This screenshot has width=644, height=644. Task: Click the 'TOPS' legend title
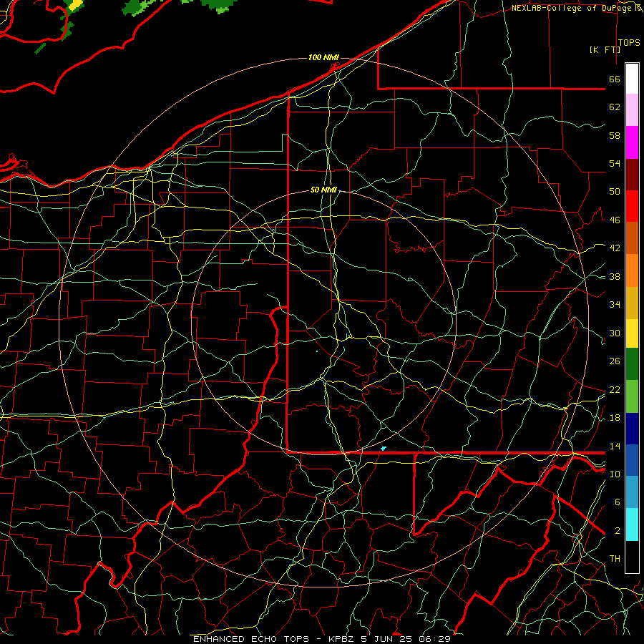point(629,43)
